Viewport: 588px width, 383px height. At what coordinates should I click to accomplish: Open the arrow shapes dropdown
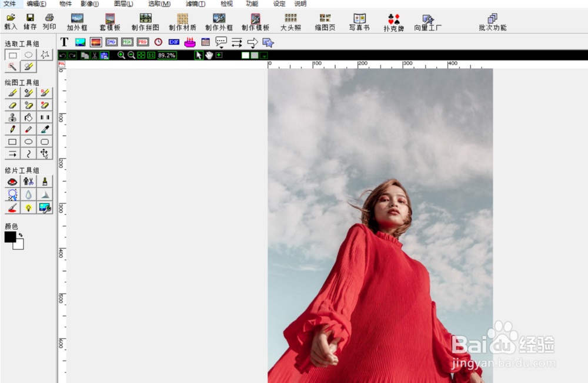coord(253,43)
